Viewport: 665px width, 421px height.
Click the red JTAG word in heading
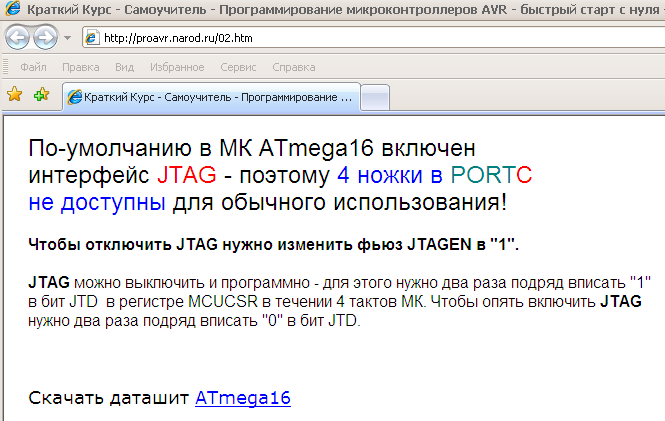click(187, 175)
